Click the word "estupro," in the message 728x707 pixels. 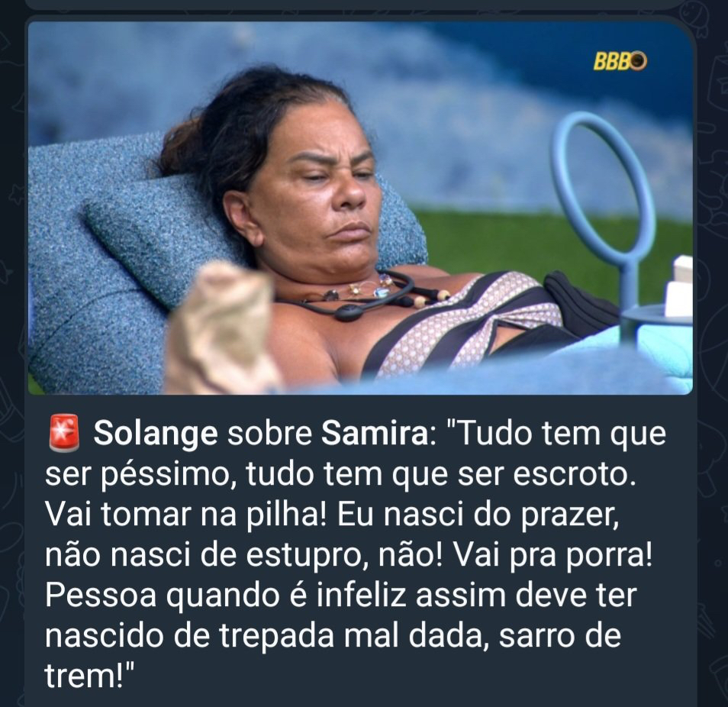[304, 557]
